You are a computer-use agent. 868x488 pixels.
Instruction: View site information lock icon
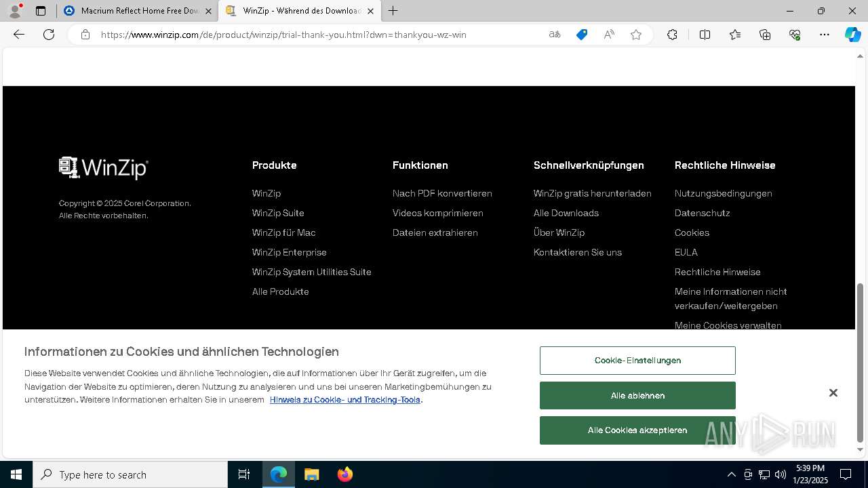(85, 35)
